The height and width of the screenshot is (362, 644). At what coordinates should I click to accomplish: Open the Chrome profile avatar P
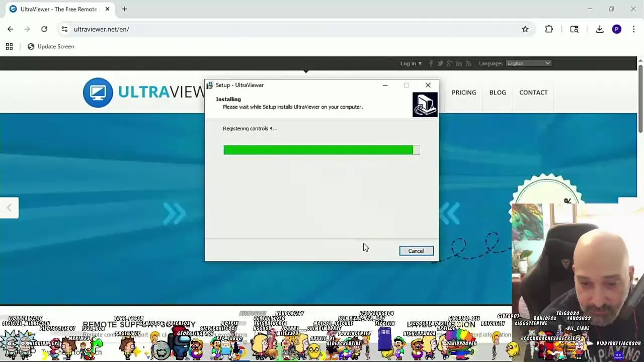tap(617, 29)
